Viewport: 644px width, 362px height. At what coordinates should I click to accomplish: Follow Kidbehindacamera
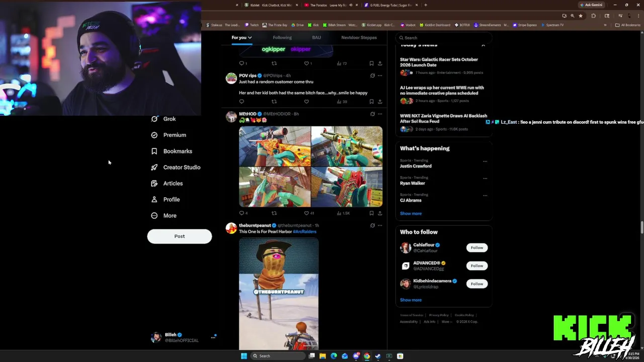click(x=477, y=284)
